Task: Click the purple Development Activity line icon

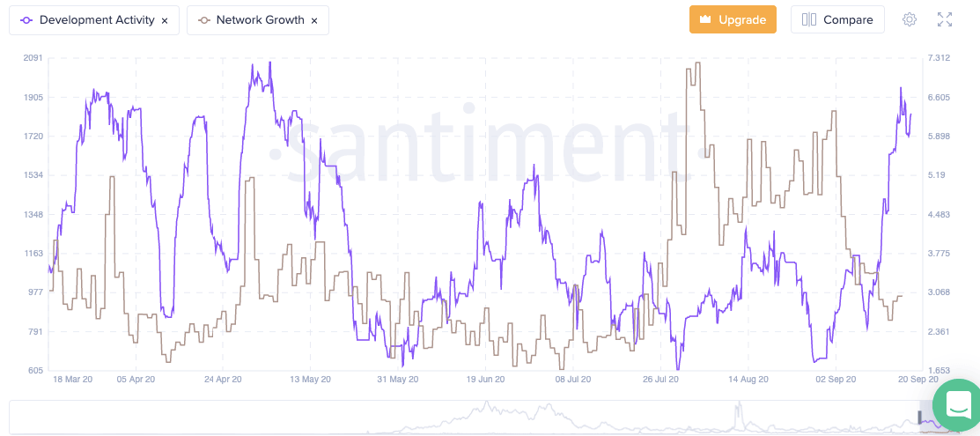Action: 26,20
